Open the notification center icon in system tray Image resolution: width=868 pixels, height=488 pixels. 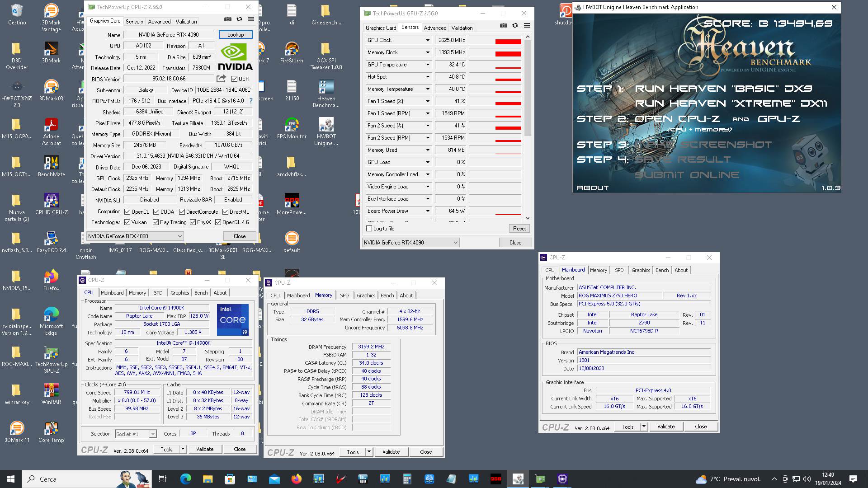tap(853, 479)
